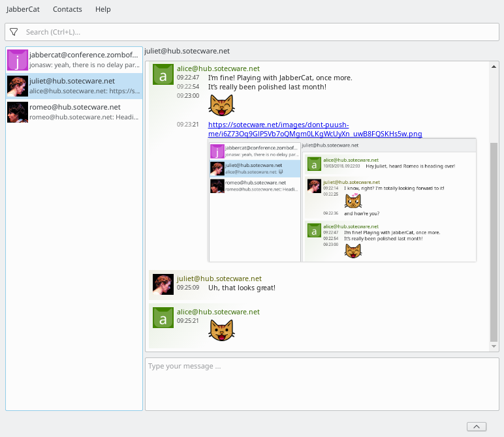Click the purple j avatar of jabbercat conference

coord(18,60)
